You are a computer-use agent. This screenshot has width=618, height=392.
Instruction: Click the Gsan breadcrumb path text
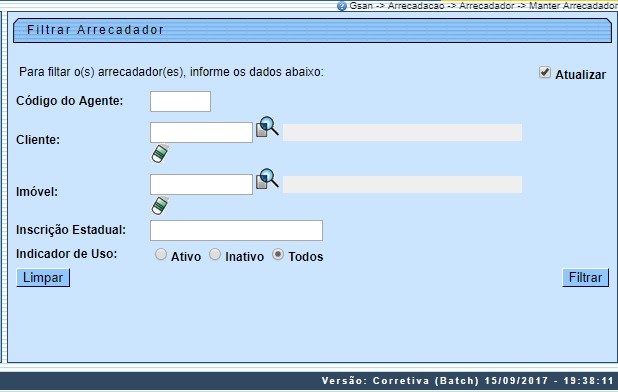pyautogui.click(x=483, y=6)
